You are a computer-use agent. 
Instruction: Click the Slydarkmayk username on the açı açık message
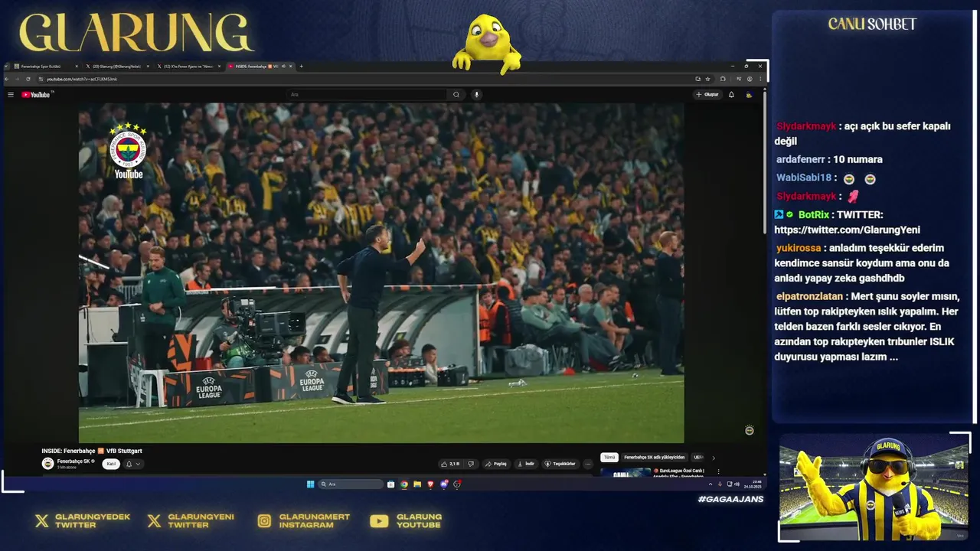(x=806, y=126)
